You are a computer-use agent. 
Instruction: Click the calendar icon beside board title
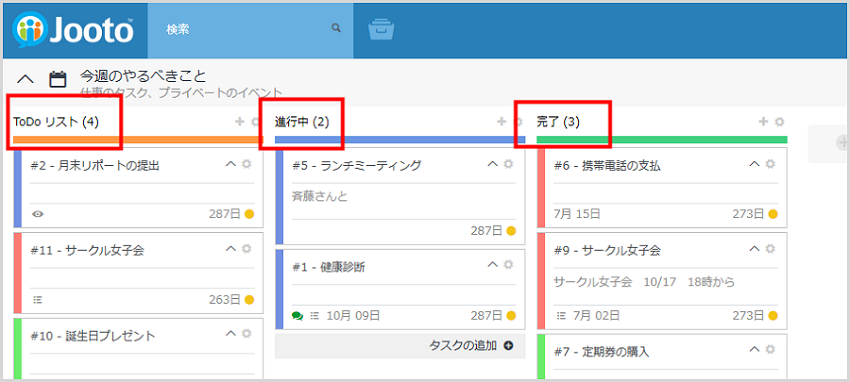click(x=58, y=80)
